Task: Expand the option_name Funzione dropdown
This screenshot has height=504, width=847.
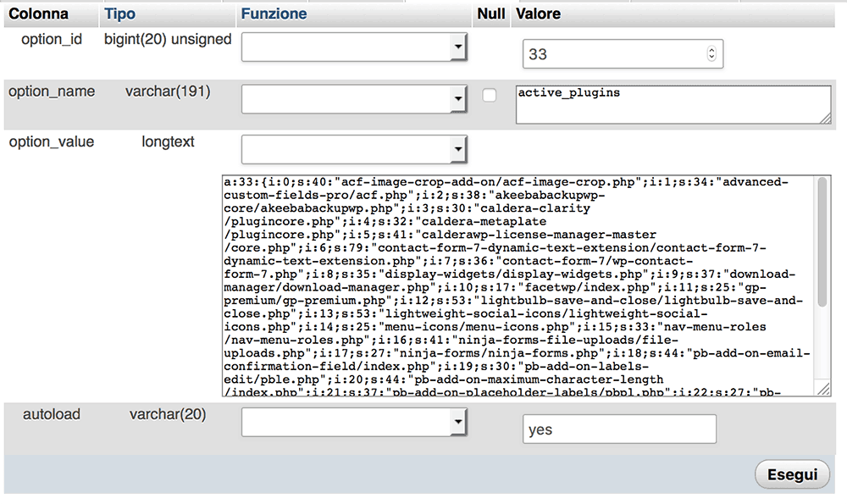Action: [354, 100]
